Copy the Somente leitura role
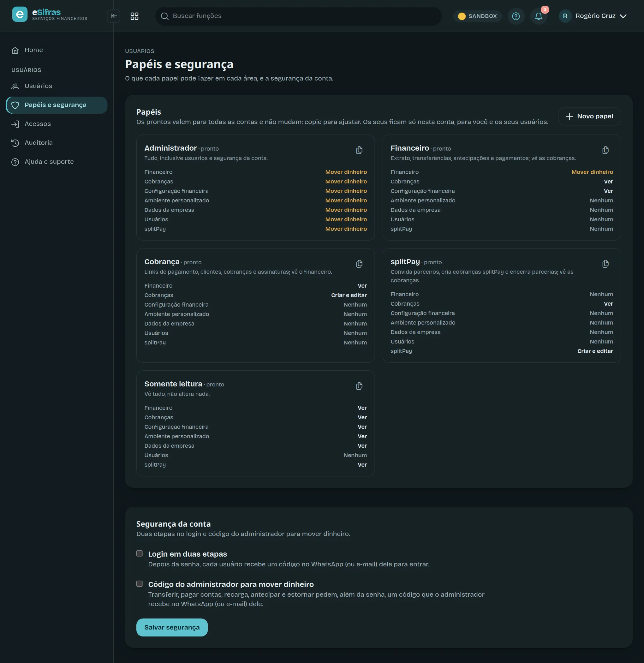The height and width of the screenshot is (663, 644). point(359,385)
